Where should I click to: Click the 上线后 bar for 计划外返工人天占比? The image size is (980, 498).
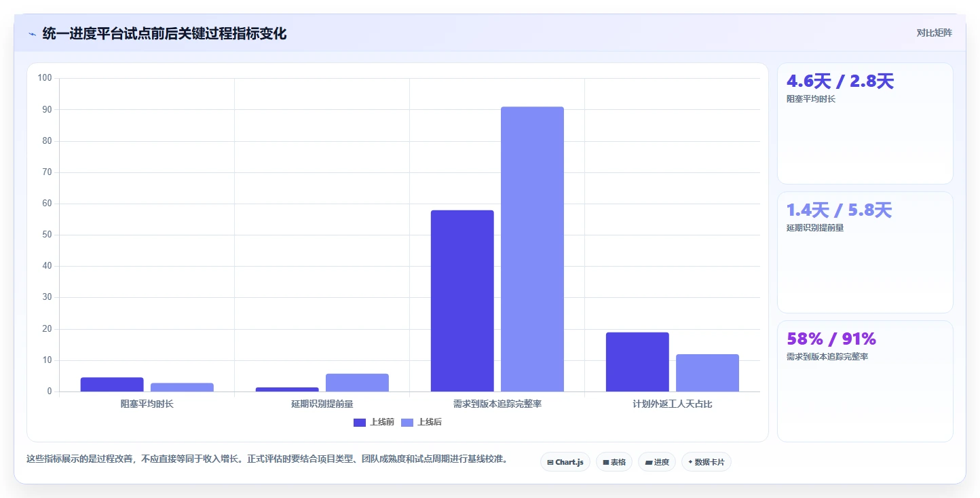[707, 372]
